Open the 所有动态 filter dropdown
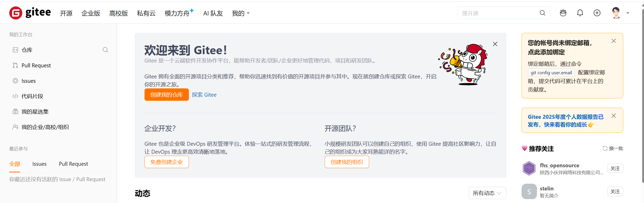 tap(487, 193)
